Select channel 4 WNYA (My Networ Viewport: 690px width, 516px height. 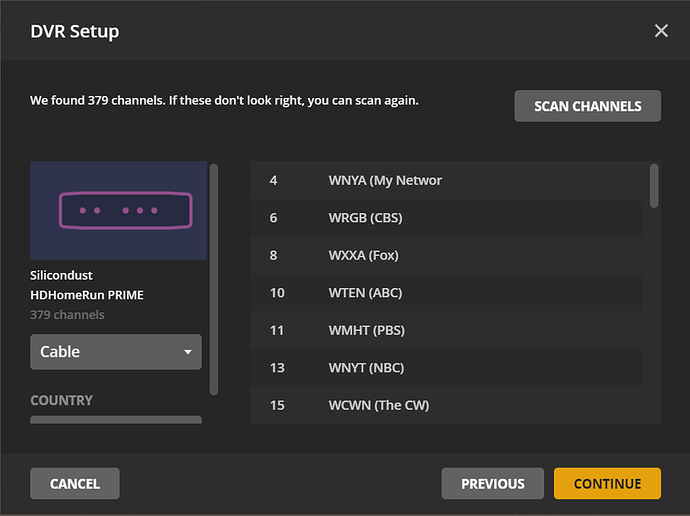[447, 180]
